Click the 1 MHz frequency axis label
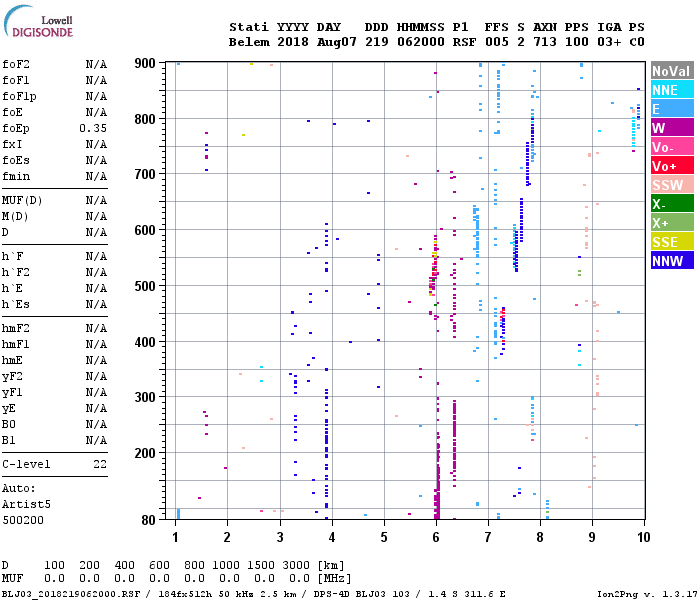 tap(175, 537)
